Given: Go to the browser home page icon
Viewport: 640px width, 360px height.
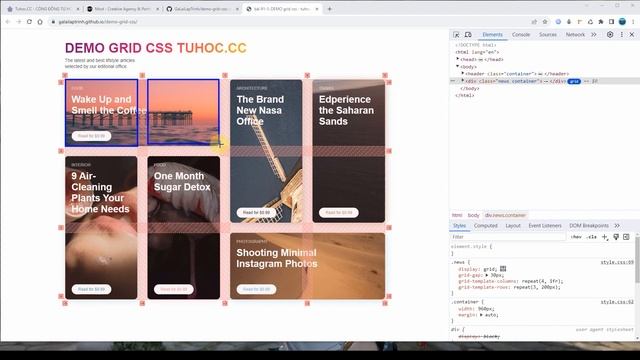Looking at the screenshot, I should [40, 22].
